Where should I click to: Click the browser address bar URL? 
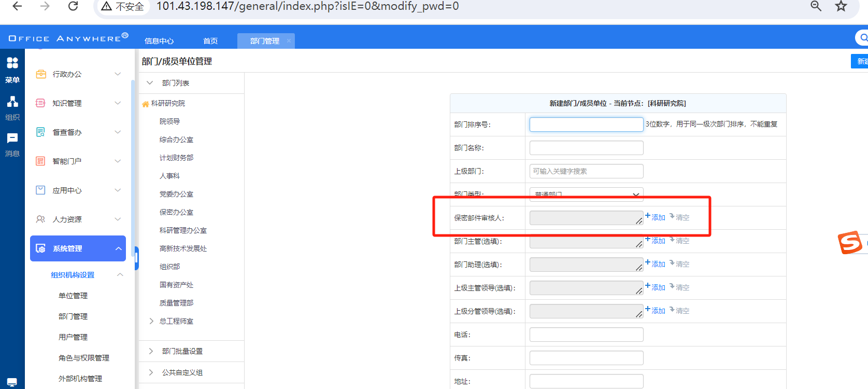[307, 6]
